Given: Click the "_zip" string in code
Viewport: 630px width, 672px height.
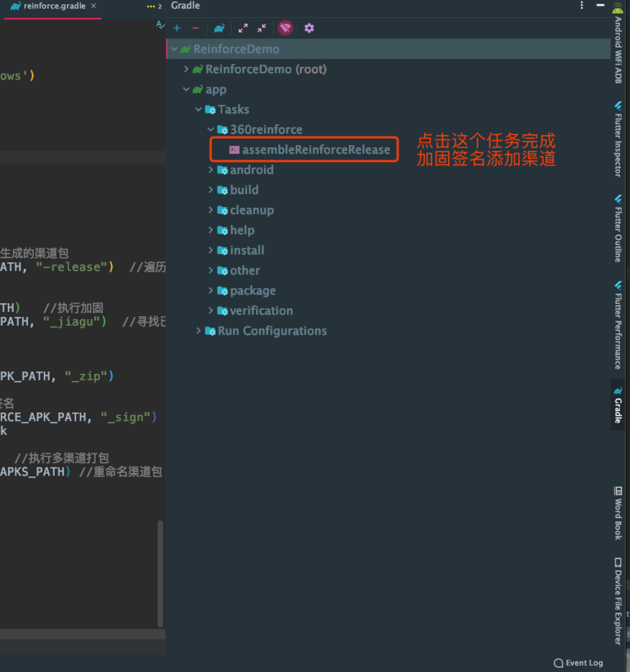Looking at the screenshot, I should [x=86, y=376].
